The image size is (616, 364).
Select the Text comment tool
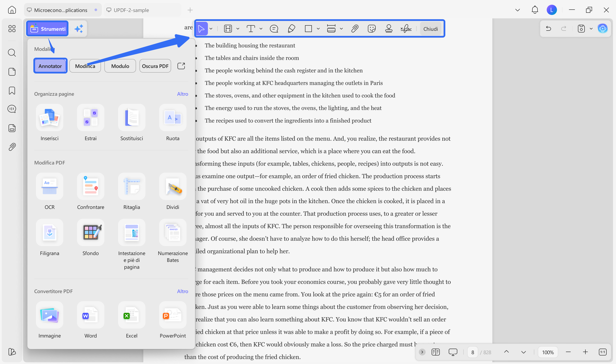coord(251,29)
